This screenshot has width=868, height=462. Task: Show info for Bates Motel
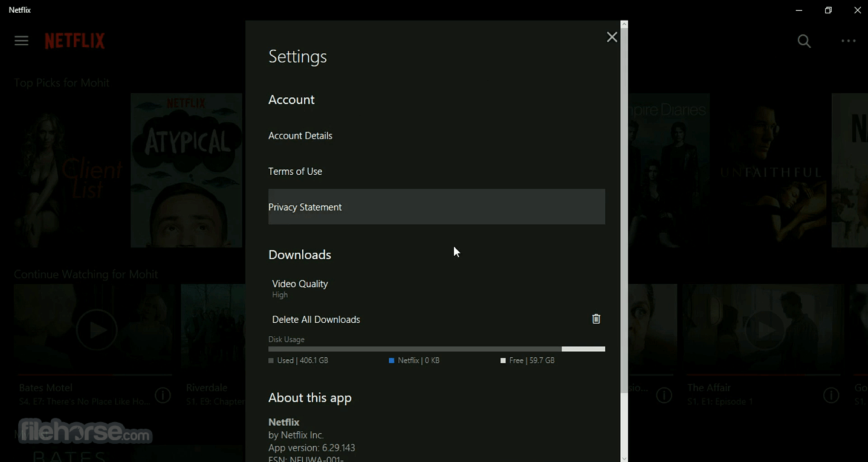[x=163, y=395]
